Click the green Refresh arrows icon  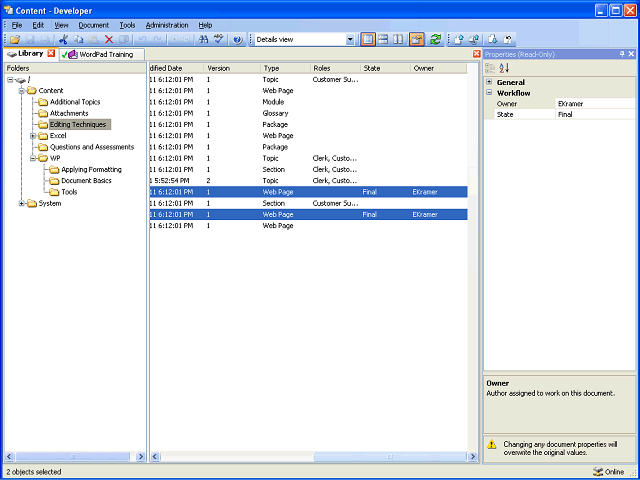click(436, 40)
